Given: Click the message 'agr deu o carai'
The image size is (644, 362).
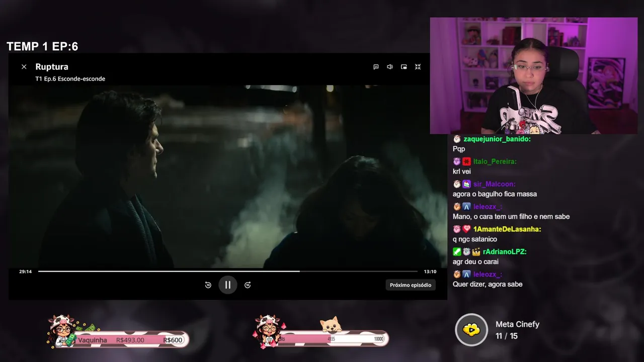Looking at the screenshot, I should [475, 261].
